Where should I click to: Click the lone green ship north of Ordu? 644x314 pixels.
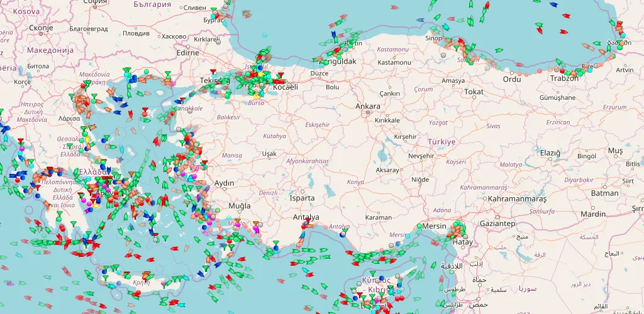(499, 50)
